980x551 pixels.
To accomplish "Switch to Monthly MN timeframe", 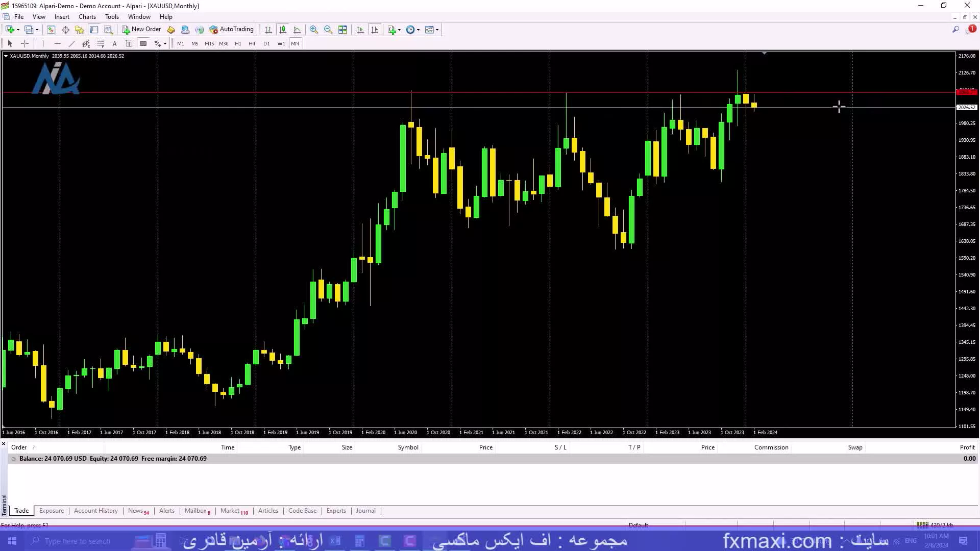I will click(295, 43).
